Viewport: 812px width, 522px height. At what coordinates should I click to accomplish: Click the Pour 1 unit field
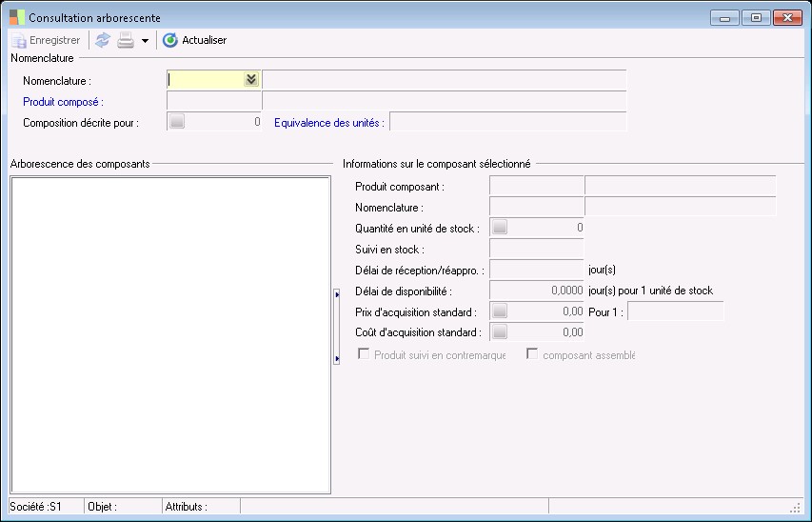point(675,311)
